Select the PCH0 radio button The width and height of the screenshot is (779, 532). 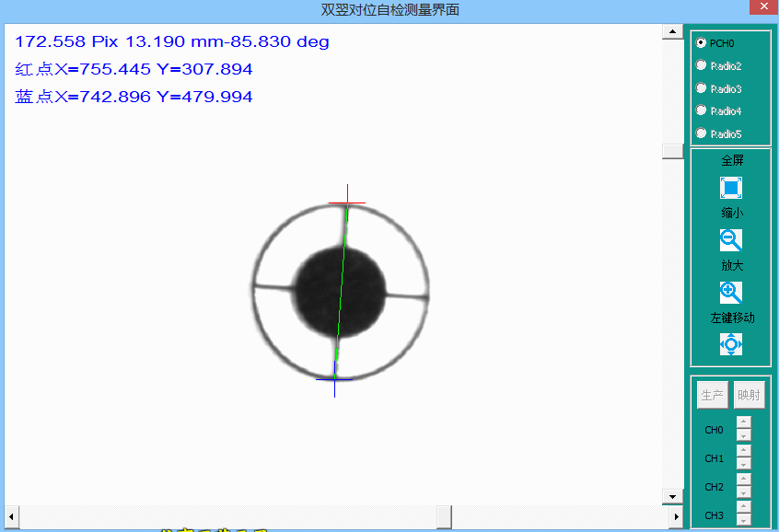coord(702,42)
